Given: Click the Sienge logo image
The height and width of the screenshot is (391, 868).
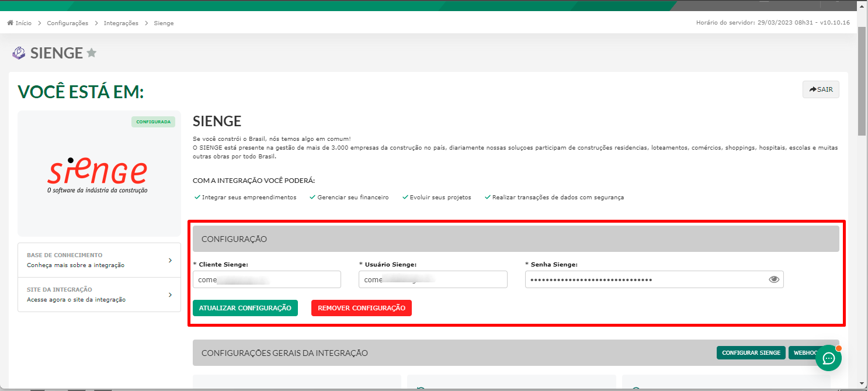Looking at the screenshot, I should [97, 175].
